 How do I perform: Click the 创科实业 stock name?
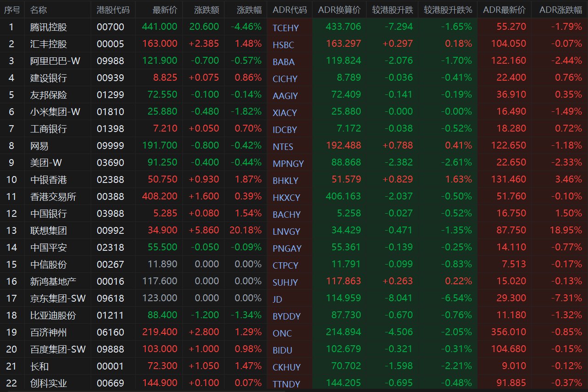click(49, 383)
